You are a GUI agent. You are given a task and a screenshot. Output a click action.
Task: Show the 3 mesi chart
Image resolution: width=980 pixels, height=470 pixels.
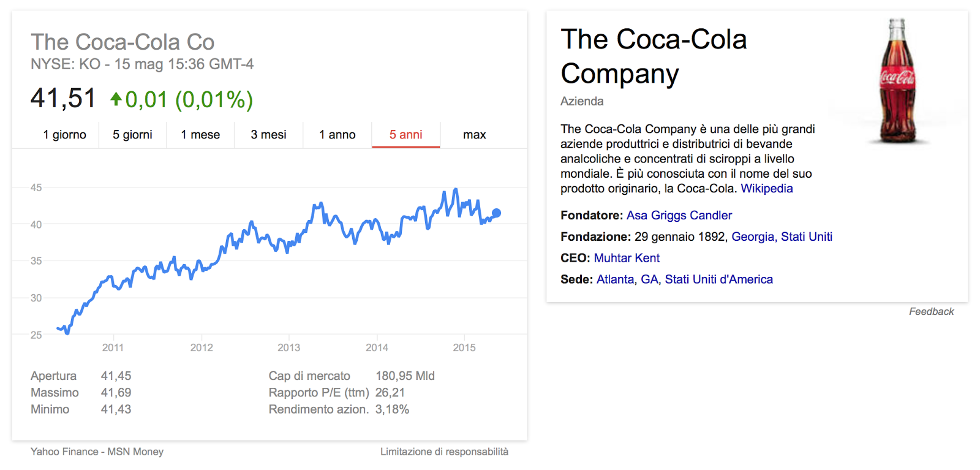[x=268, y=135]
